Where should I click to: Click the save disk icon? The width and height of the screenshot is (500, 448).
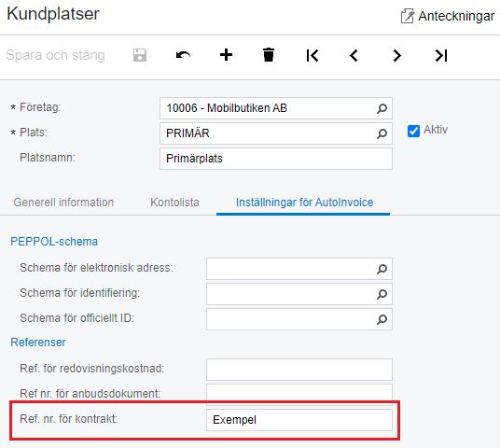(140, 55)
